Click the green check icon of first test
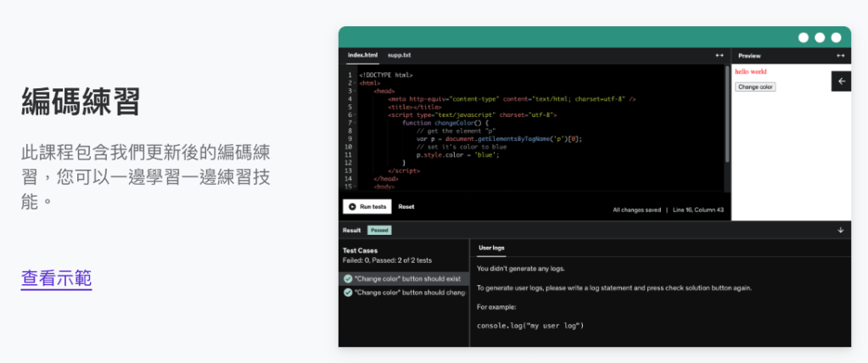Image resolution: width=868 pixels, height=363 pixels. [x=348, y=279]
